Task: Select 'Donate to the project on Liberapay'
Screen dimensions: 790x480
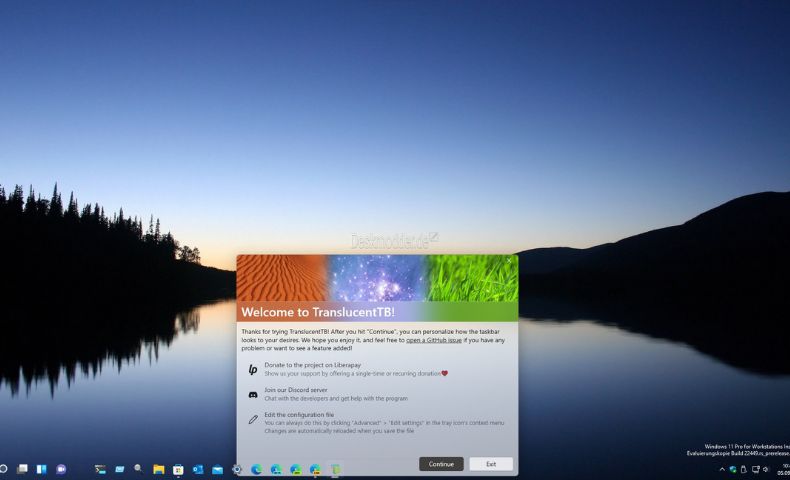Action: click(x=312, y=365)
